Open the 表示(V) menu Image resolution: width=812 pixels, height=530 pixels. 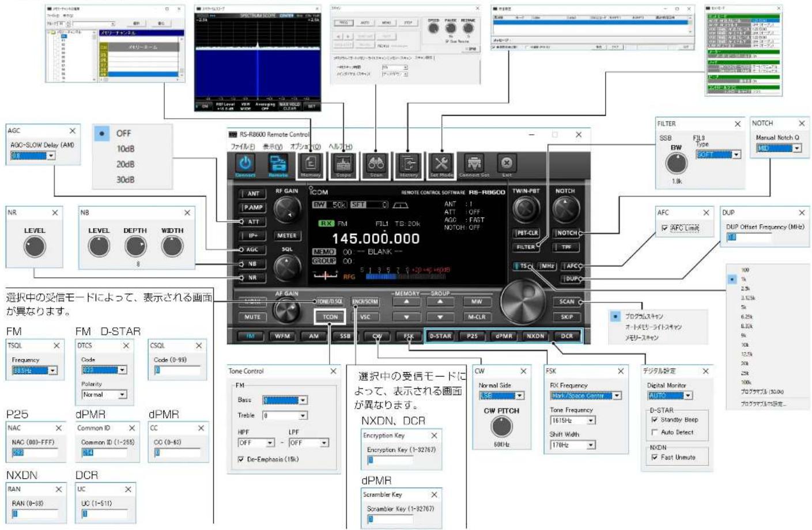point(273,147)
